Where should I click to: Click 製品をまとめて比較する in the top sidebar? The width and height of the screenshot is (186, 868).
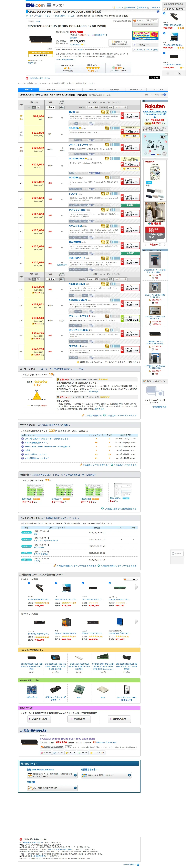click(x=174, y=9)
